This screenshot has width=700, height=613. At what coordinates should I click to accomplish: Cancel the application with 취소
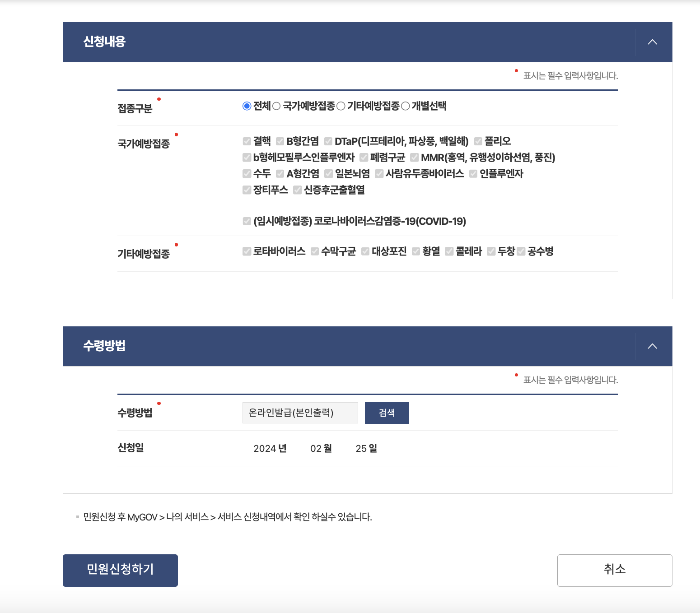click(x=614, y=570)
